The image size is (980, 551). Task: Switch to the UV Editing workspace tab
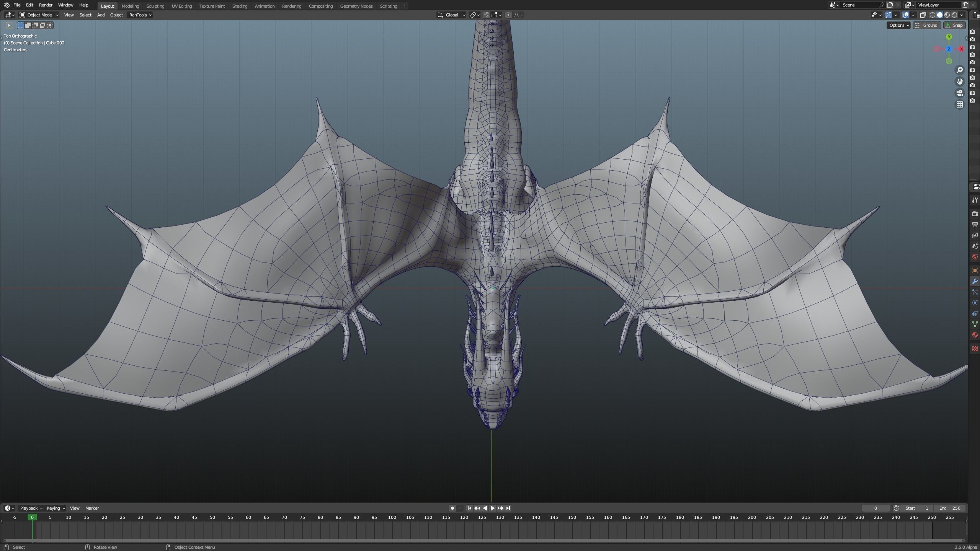182,6
